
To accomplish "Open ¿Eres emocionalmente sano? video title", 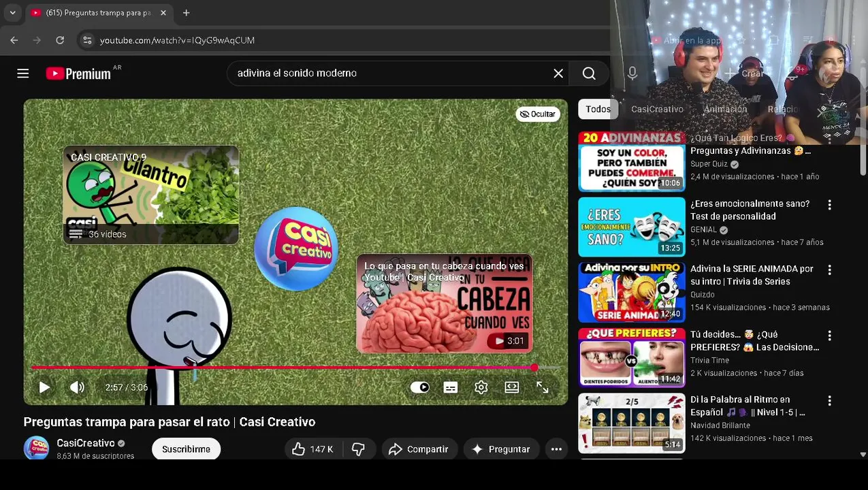I will 750,210.
